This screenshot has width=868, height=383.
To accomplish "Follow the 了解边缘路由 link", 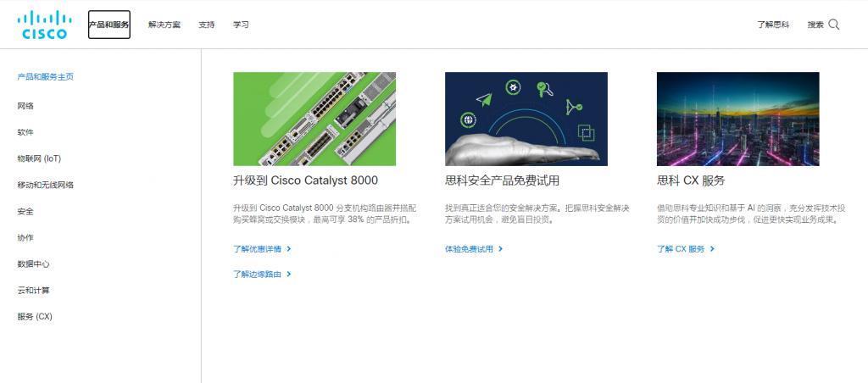I will [258, 274].
